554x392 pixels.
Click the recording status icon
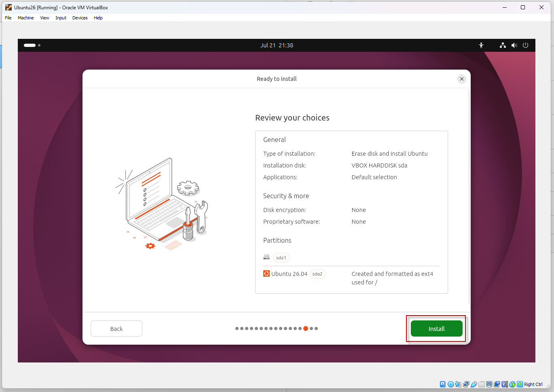(x=497, y=384)
